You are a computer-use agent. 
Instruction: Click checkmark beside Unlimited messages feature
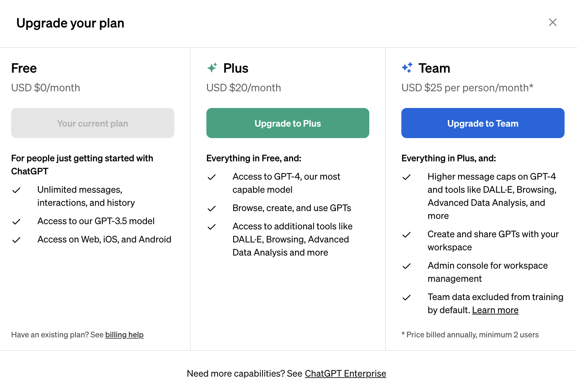(x=16, y=190)
